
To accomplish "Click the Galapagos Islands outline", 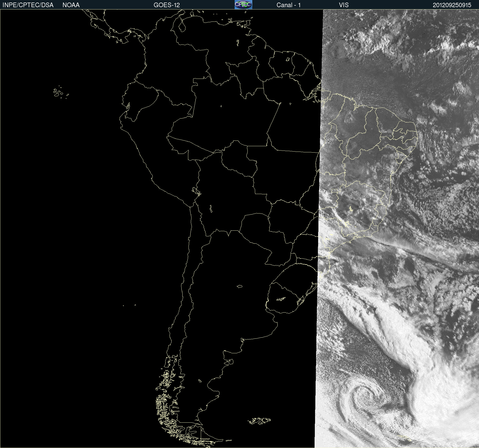I will (x=60, y=92).
